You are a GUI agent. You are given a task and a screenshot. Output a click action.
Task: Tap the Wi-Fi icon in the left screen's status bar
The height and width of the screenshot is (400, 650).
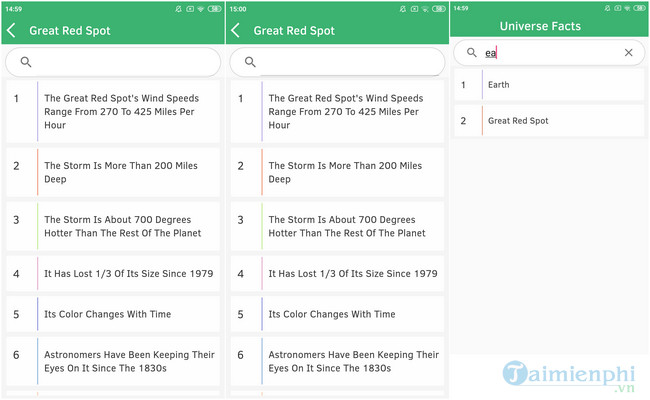(x=201, y=8)
